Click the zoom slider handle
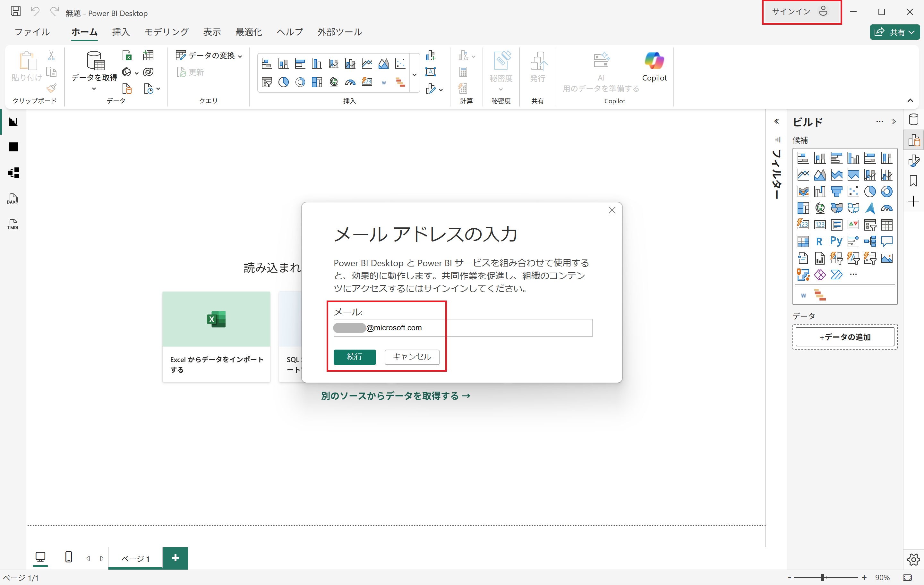This screenshot has height=585, width=924. coord(823,577)
